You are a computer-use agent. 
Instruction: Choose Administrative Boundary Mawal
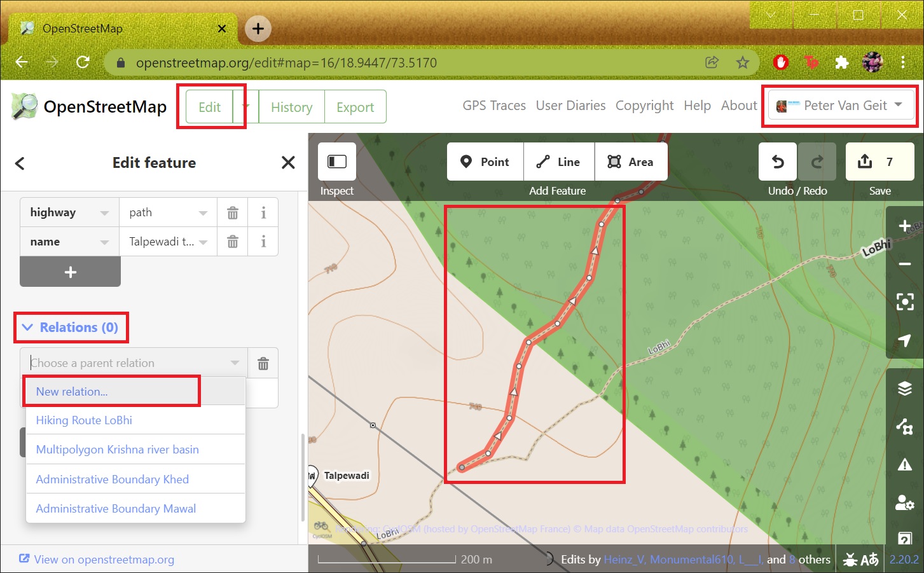[135, 508]
